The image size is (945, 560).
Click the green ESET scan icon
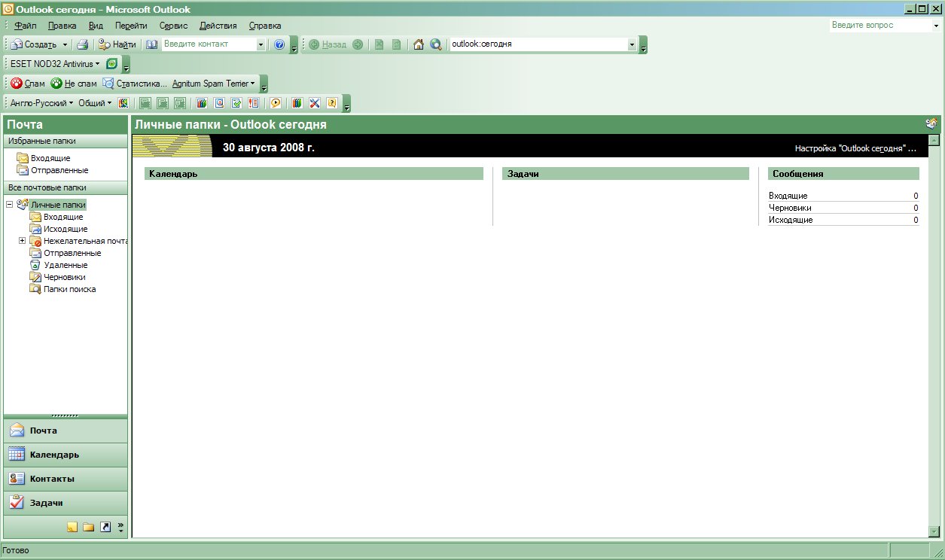coord(112,64)
